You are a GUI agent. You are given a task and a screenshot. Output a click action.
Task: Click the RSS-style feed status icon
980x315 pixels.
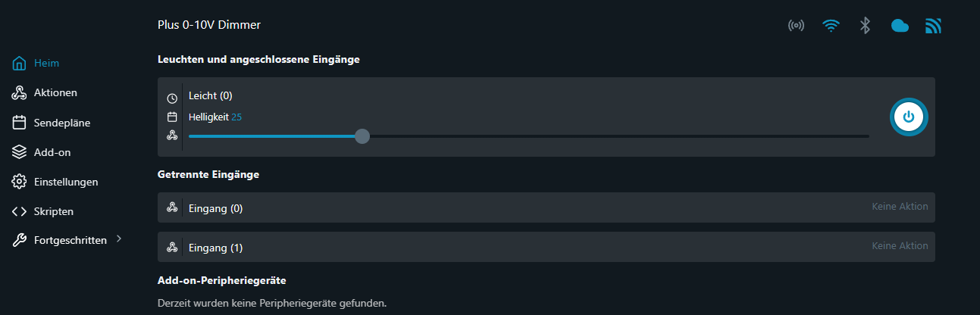pos(933,26)
